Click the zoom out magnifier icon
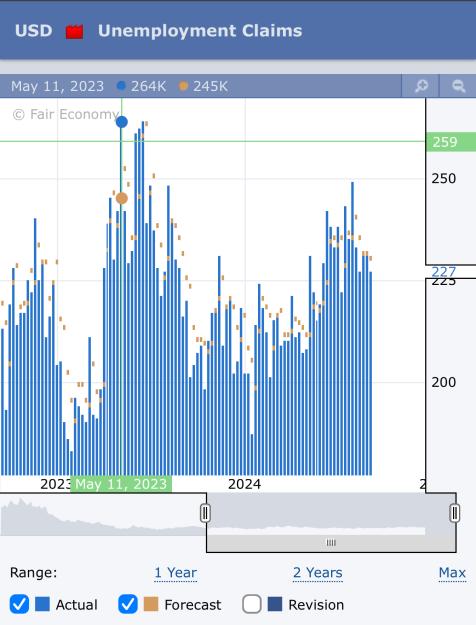 pyautogui.click(x=458, y=86)
